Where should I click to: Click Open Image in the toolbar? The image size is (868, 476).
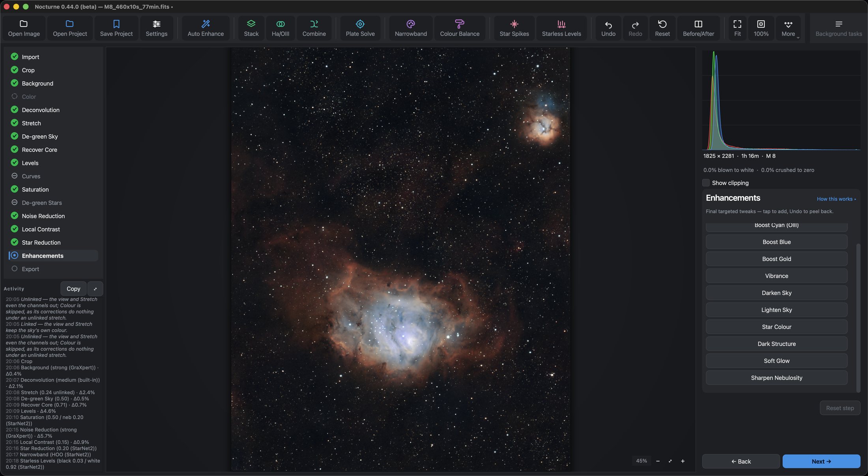[24, 28]
